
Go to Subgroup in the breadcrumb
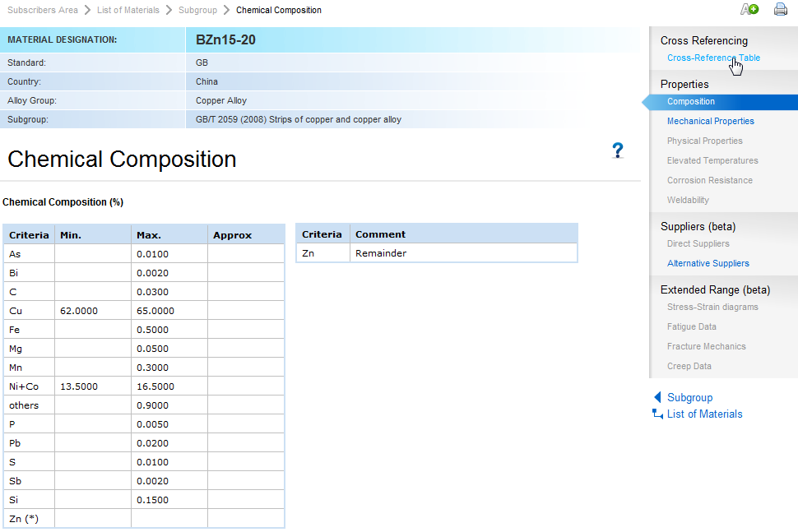[x=197, y=10]
